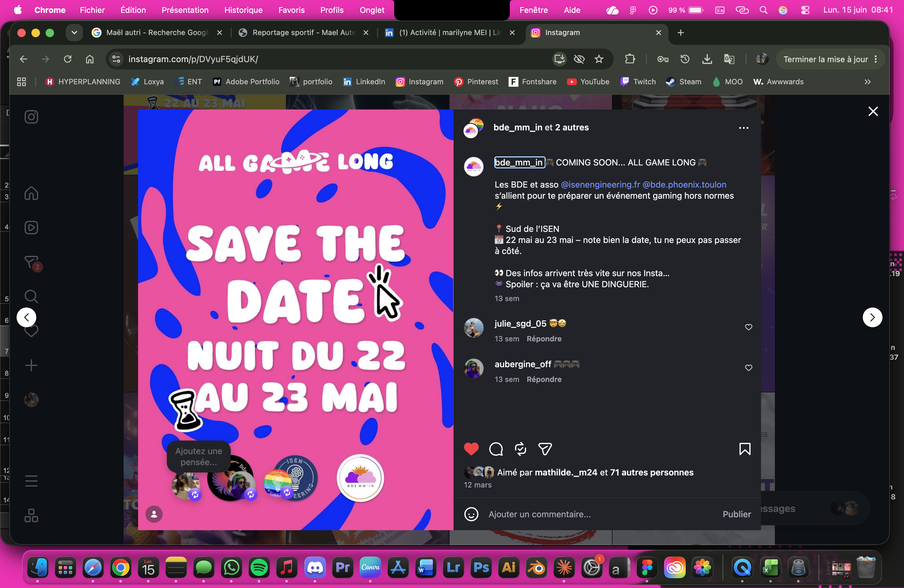Screen dimensions: 904x588
Task: Open site information icon in address bar
Action: coord(116,59)
